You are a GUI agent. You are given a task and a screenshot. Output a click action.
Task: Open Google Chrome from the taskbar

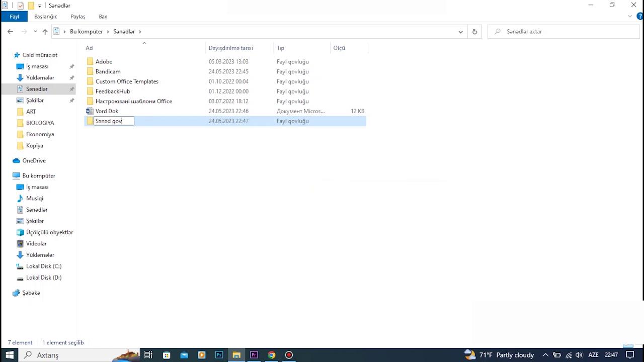coord(272,355)
